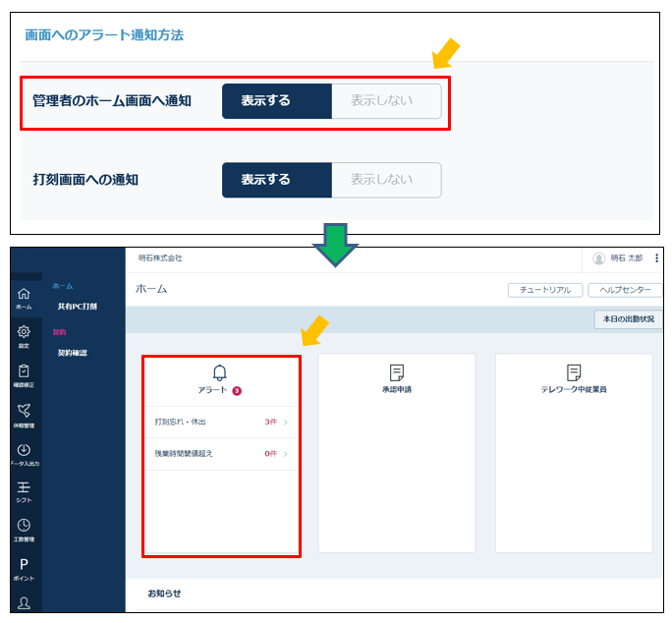This screenshot has height=623, width=672.
Task: Select 共有PC打刻 in the submenu
Action: tap(78, 307)
